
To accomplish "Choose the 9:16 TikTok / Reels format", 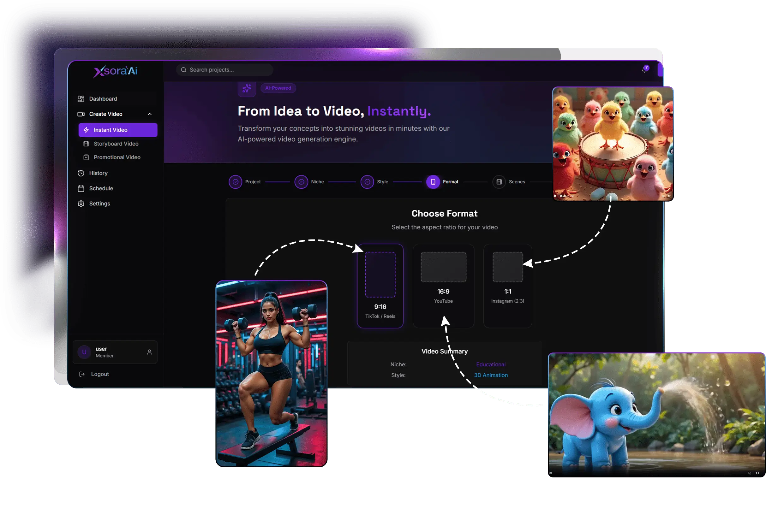I will click(x=380, y=286).
